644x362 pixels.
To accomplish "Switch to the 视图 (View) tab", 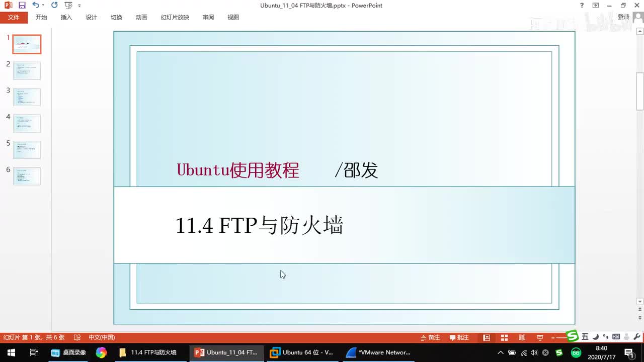I will tap(233, 17).
